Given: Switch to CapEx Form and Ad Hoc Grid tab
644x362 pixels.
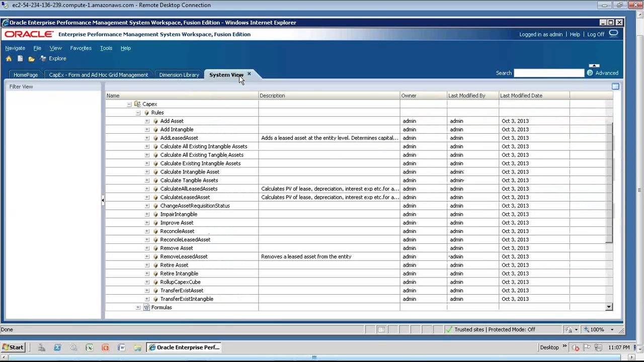Looking at the screenshot, I should tap(99, 74).
